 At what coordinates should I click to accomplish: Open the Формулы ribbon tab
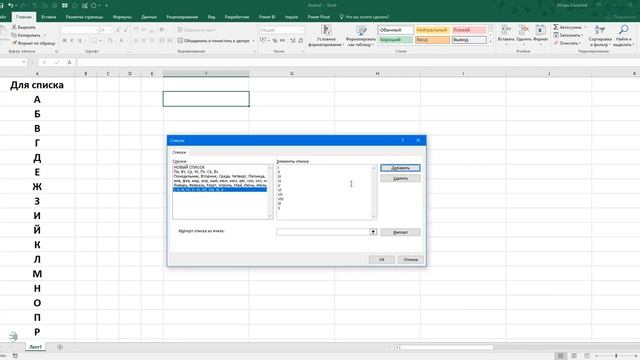click(x=122, y=17)
